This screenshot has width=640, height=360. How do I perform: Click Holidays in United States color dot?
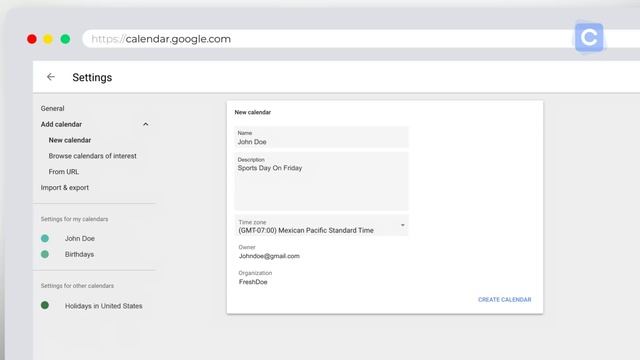45,305
